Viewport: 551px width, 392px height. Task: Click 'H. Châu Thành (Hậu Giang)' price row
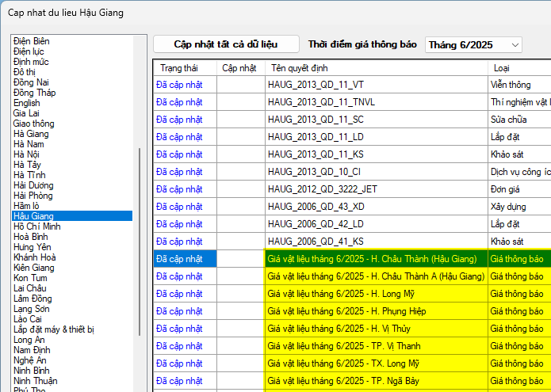click(352, 259)
